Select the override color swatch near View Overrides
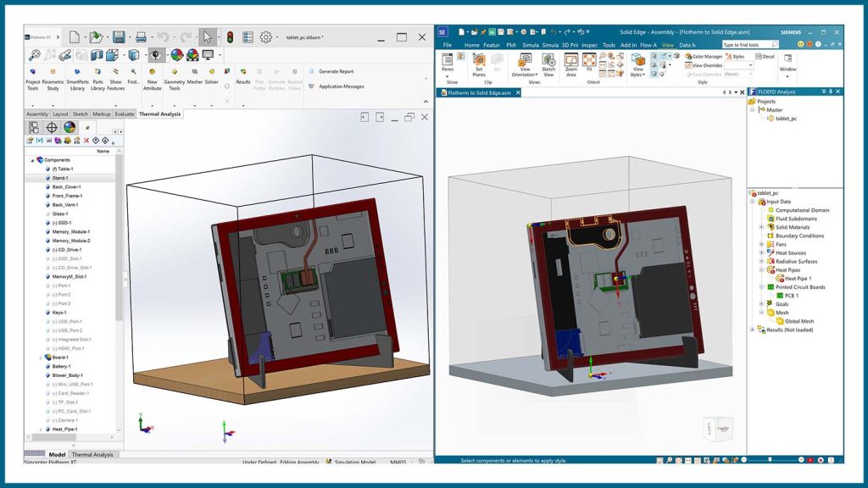Viewport: 868px width, 488px height. point(738,65)
